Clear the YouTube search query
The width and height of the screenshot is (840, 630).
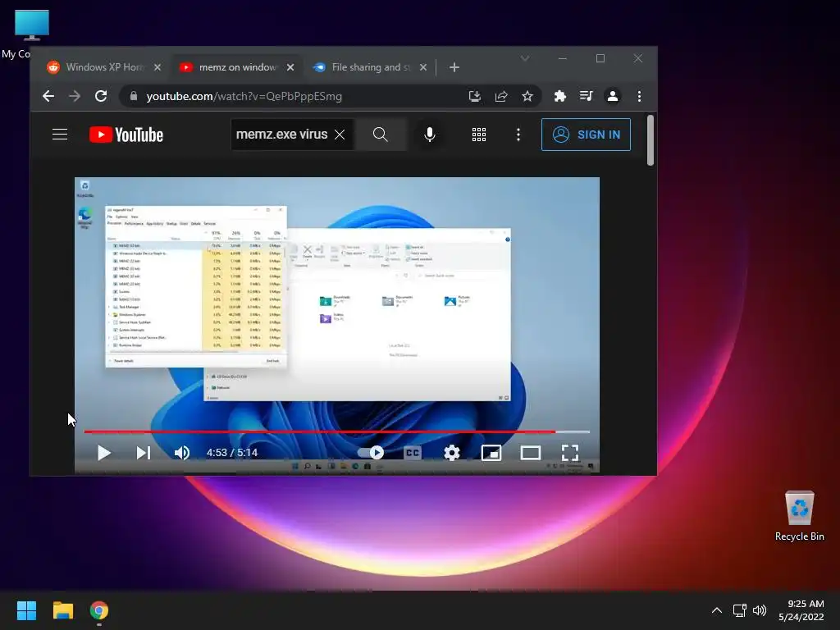[x=340, y=135]
